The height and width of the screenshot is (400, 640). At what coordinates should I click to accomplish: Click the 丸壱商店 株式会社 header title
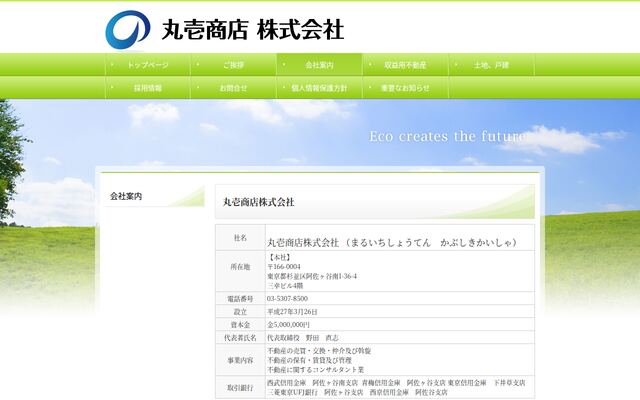pos(253,30)
